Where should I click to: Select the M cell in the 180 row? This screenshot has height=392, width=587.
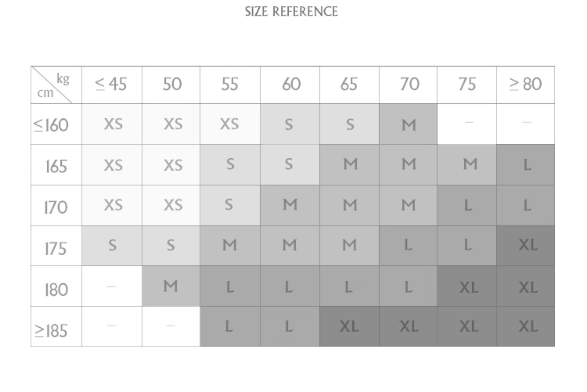(171, 286)
